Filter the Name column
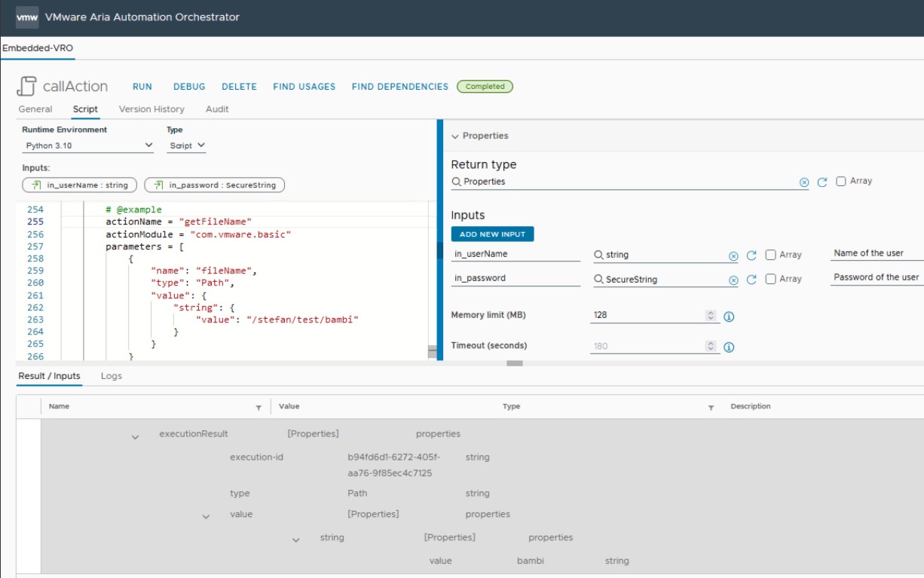Viewport: 924px width, 578px height. tap(259, 408)
